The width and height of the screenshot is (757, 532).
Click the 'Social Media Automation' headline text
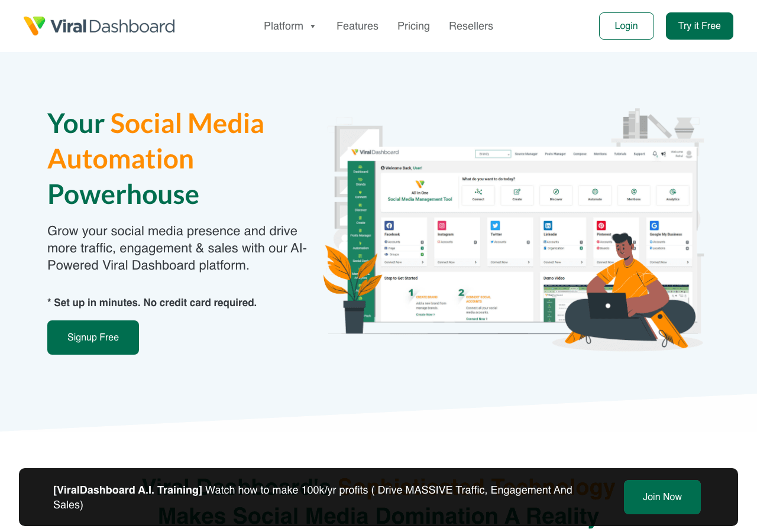coord(156,141)
